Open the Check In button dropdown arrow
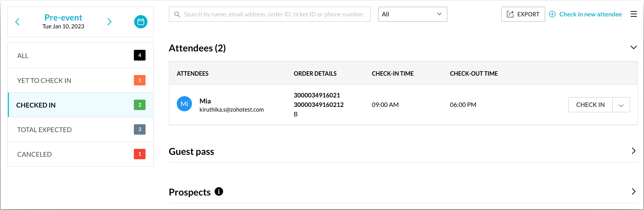Image resolution: width=644 pixels, height=210 pixels. coord(621,105)
